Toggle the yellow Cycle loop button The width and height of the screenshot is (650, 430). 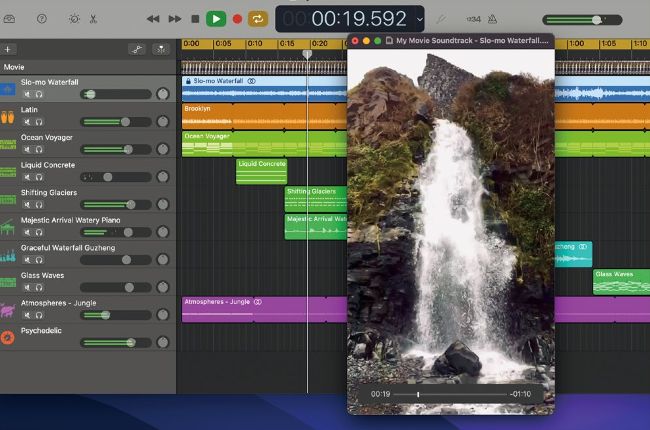point(259,19)
